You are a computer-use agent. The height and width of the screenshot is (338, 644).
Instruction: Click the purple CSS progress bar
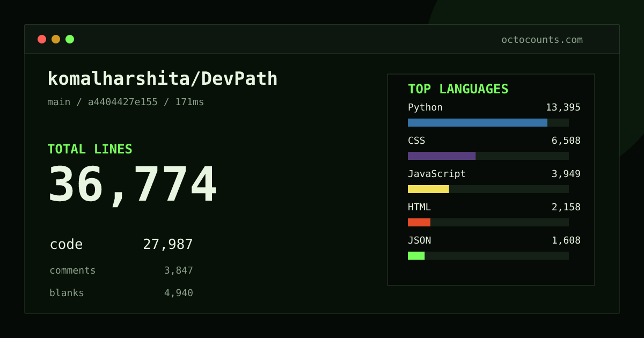442,156
